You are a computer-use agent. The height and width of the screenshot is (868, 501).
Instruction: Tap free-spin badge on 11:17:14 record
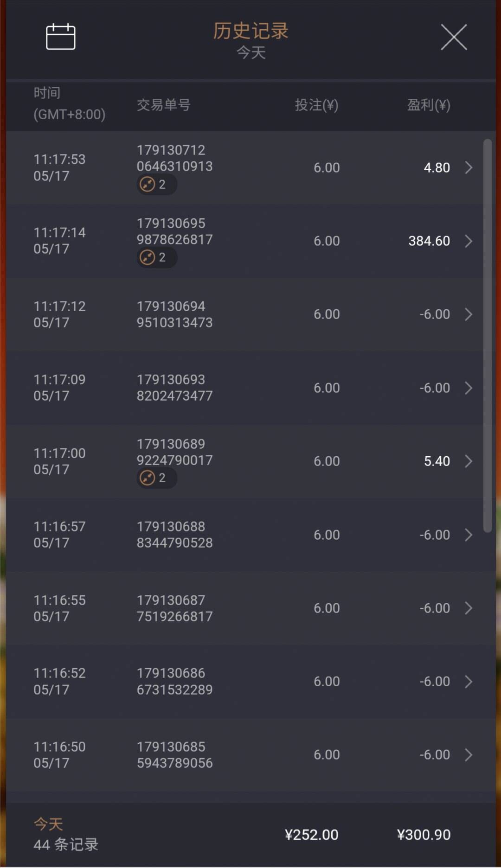click(156, 257)
